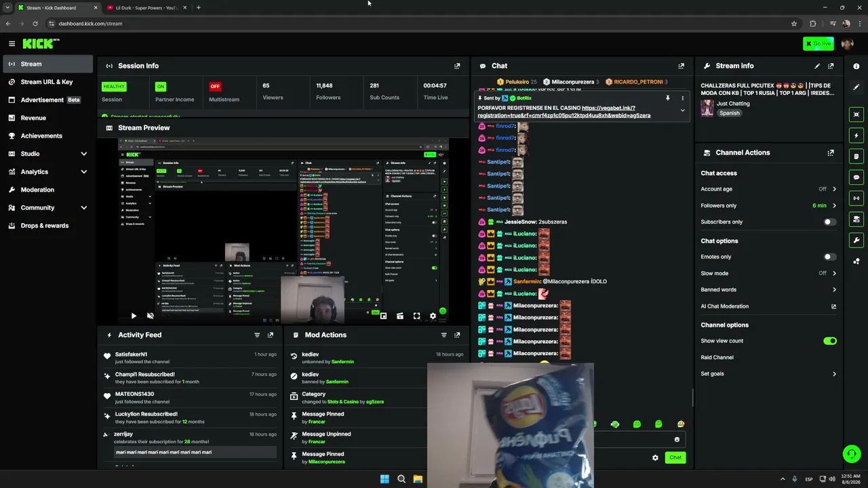868x488 pixels.
Task: Switch preview to theater mode
Action: (x=400, y=316)
